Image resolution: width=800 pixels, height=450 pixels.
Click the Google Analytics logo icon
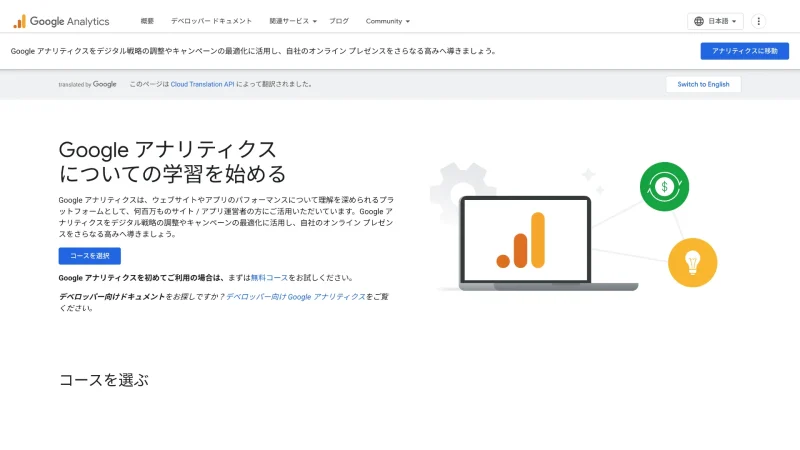[19, 21]
